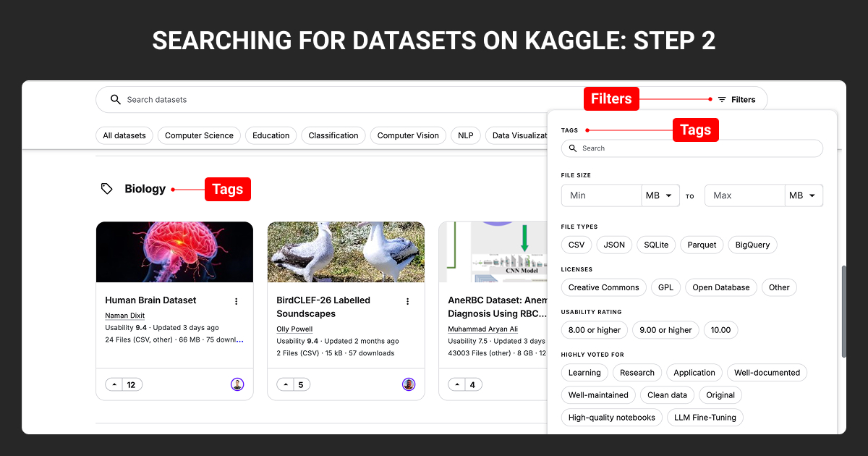Toggle the Other license filter

779,287
